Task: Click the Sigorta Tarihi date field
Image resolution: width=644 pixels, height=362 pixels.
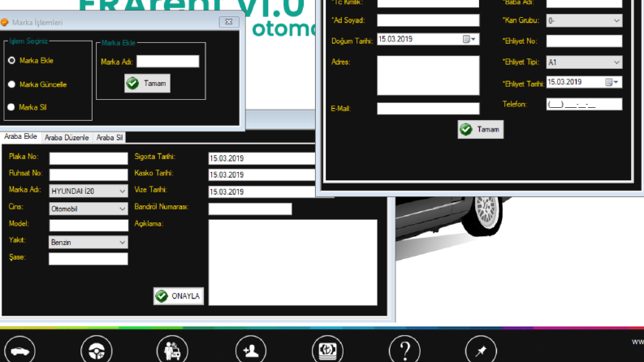Action: pos(262,158)
